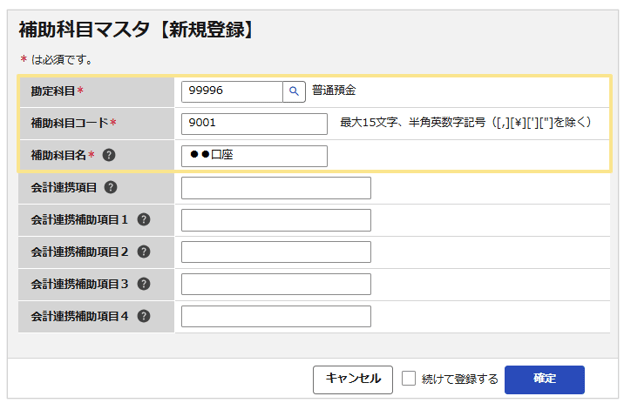Click the 会計連携補助項目1 row label
This screenshot has height=403, width=624.
coord(80,220)
